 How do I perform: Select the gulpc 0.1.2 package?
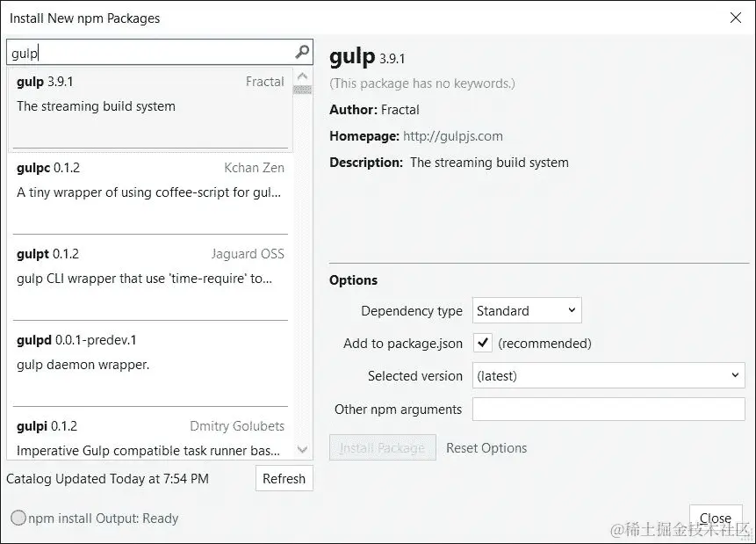149,180
